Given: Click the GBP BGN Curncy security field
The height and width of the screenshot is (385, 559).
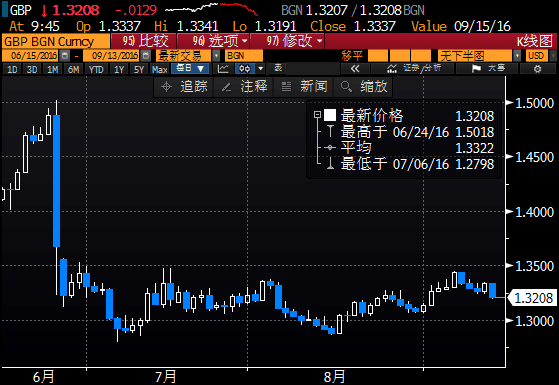Looking at the screenshot, I should coord(56,42).
